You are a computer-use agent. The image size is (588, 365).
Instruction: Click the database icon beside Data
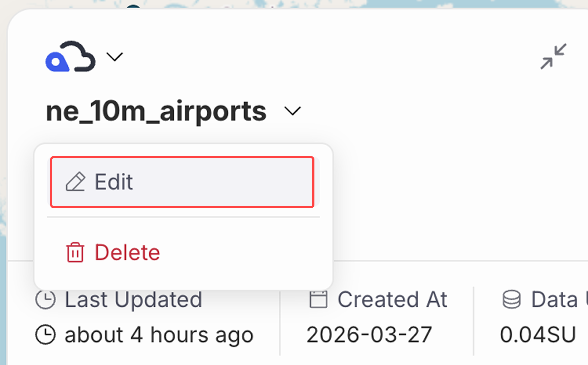(511, 299)
